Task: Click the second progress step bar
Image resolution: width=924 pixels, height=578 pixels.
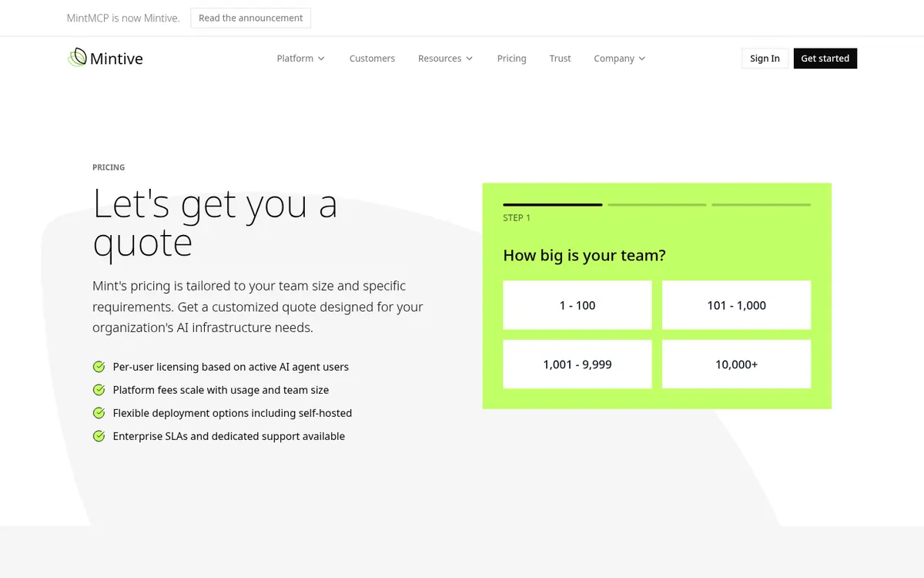Action: pos(657,204)
